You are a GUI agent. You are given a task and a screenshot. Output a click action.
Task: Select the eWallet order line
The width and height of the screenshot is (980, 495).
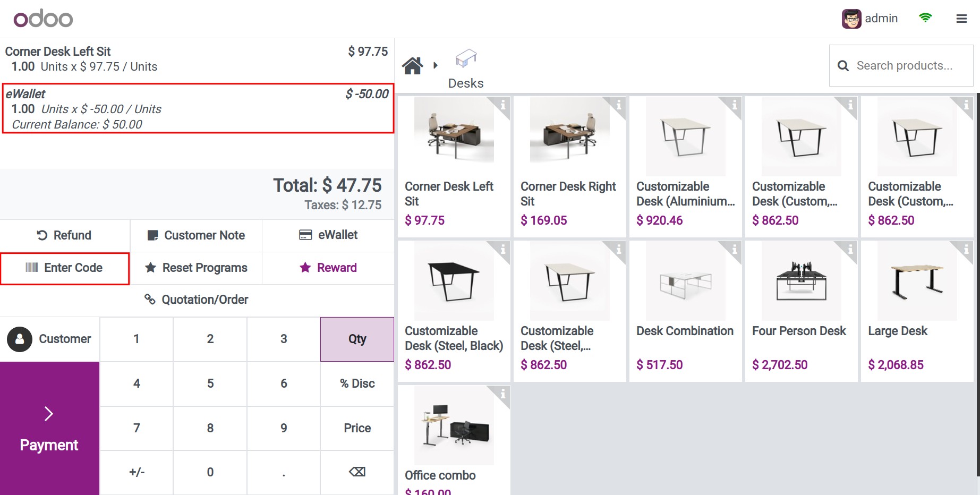tap(198, 108)
